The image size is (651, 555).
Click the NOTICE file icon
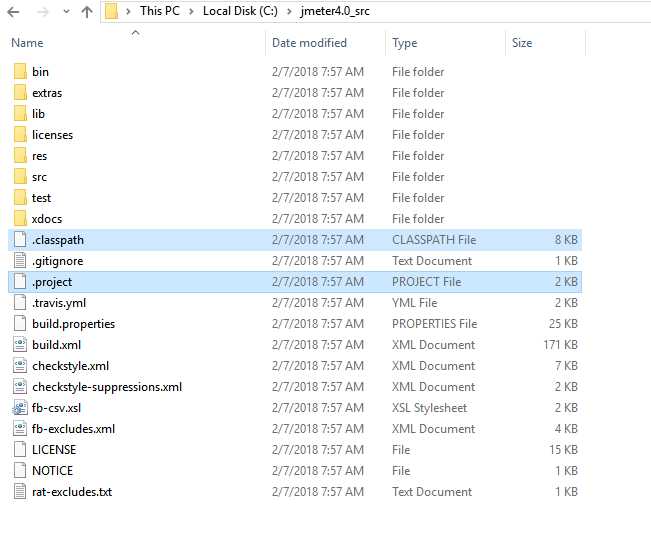20,470
